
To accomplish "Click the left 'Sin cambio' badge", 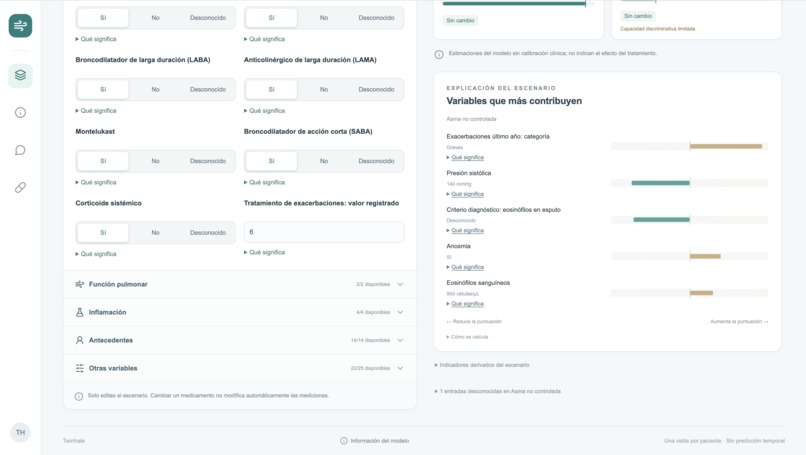I will (x=460, y=21).
